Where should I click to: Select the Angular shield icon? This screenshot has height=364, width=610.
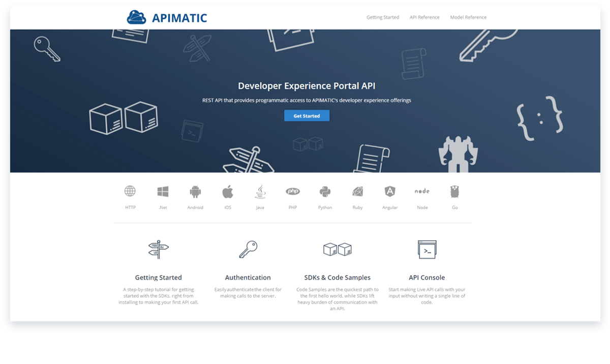(x=390, y=192)
